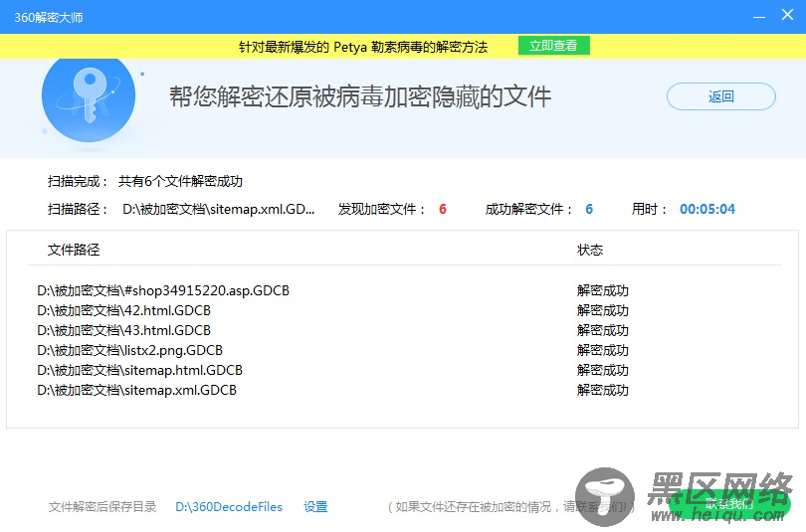Click the elapsed time value 00:05:04
Image resolution: width=806 pixels, height=532 pixels.
707,209
